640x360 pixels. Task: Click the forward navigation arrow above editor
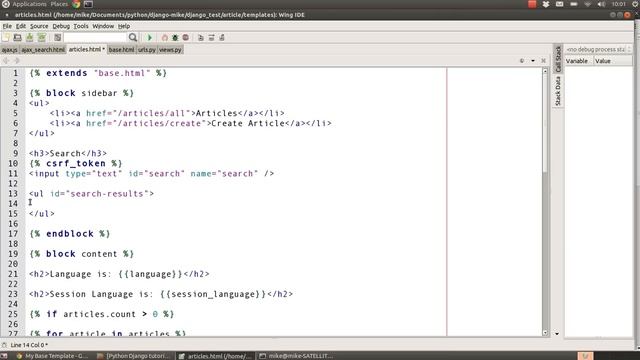pyautogui.click(x=17, y=60)
